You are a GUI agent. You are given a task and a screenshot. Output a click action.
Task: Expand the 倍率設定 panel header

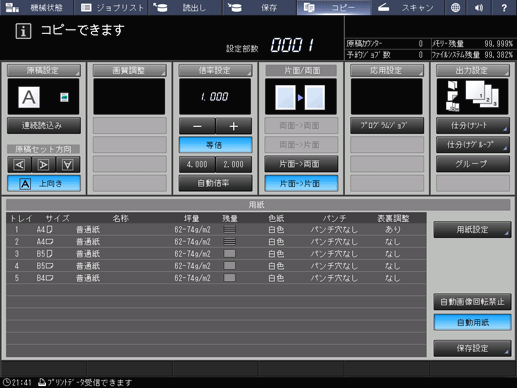point(215,70)
